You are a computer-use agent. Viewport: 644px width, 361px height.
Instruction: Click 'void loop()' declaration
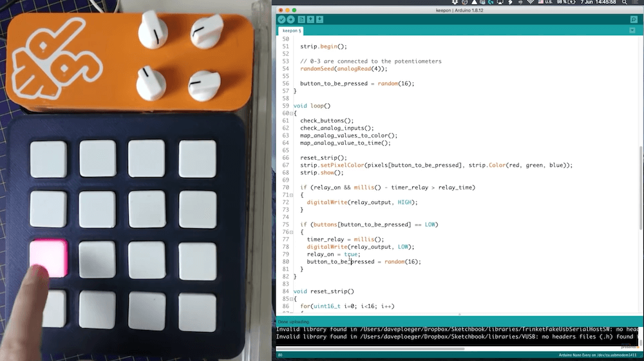point(312,106)
